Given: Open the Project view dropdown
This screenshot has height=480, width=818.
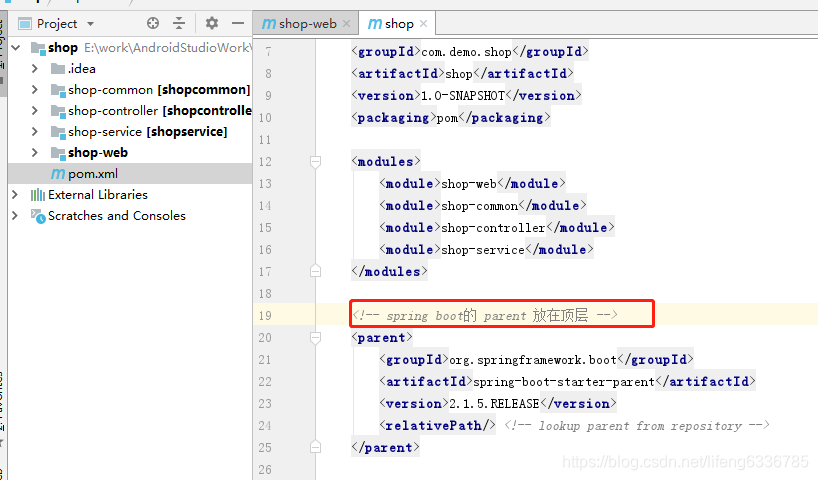Looking at the screenshot, I should coord(91,24).
